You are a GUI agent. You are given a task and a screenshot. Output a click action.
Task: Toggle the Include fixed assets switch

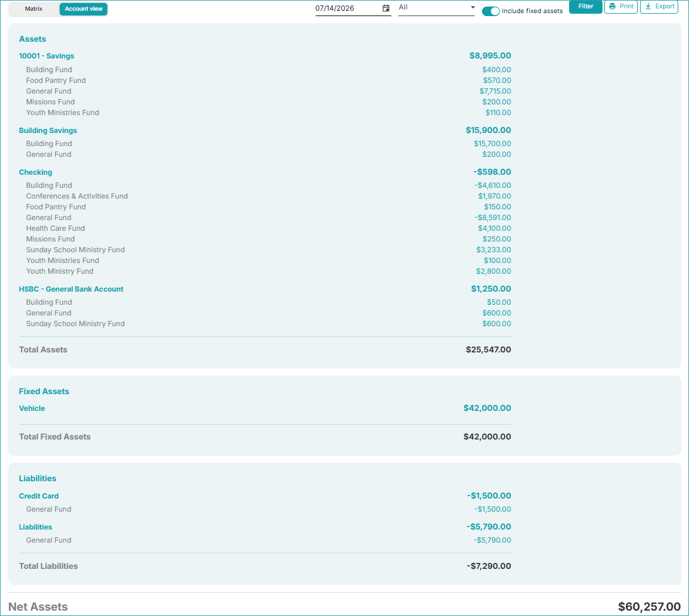pos(491,11)
